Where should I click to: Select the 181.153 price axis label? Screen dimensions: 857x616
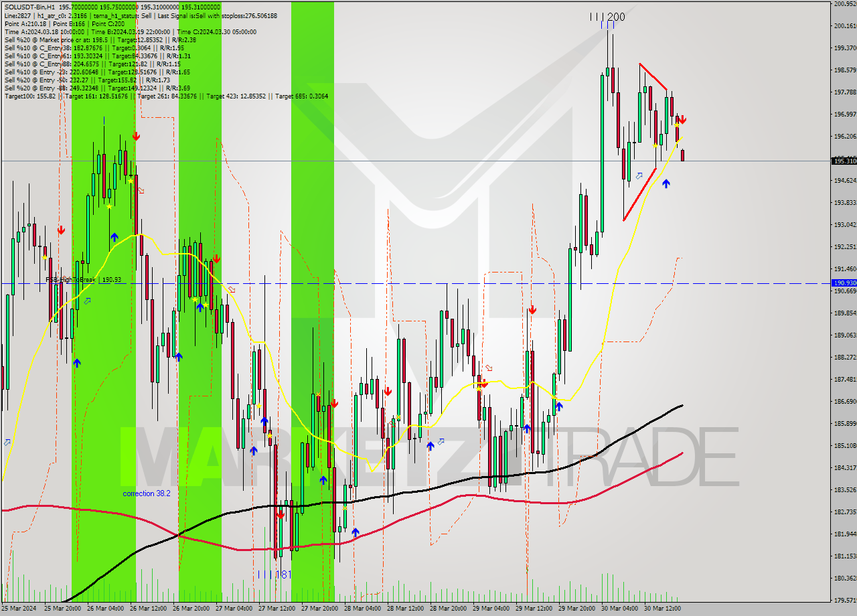tap(844, 556)
